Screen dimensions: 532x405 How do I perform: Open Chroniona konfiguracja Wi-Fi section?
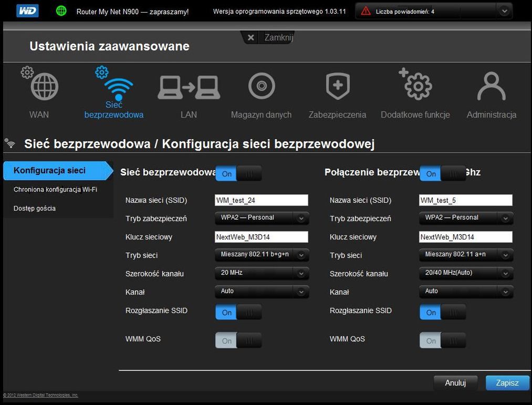(x=55, y=190)
